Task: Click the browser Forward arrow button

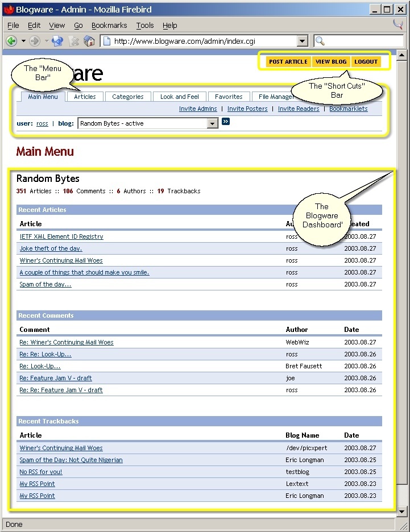Action: [35, 41]
